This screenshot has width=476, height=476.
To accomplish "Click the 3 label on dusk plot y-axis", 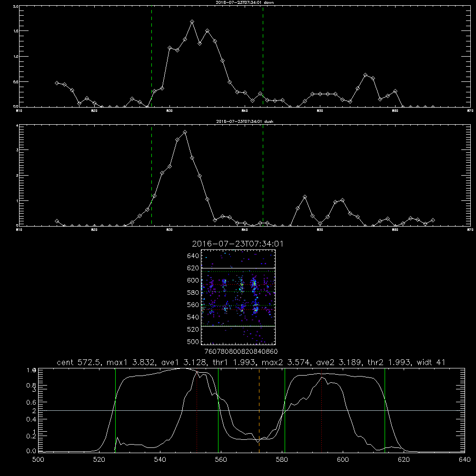I will (17, 150).
